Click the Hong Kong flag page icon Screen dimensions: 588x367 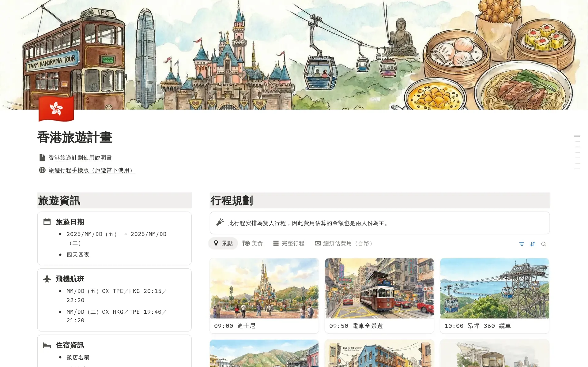[x=56, y=109]
